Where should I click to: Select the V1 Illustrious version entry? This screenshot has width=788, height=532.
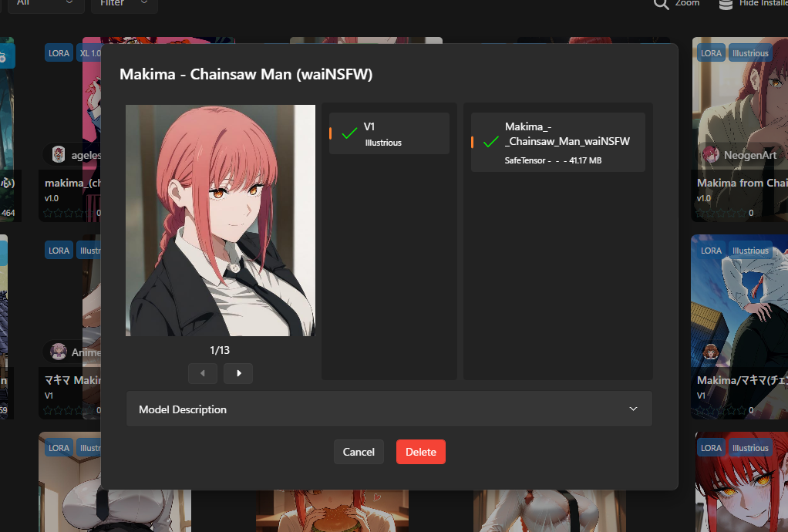(x=389, y=133)
